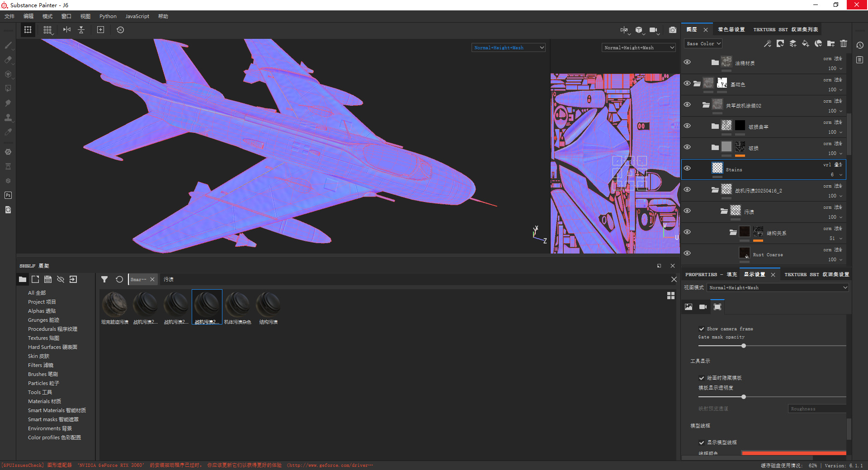Click the vertical flip alignment icon in top toolbar
Viewport: 868px width, 470px height.
point(81,30)
